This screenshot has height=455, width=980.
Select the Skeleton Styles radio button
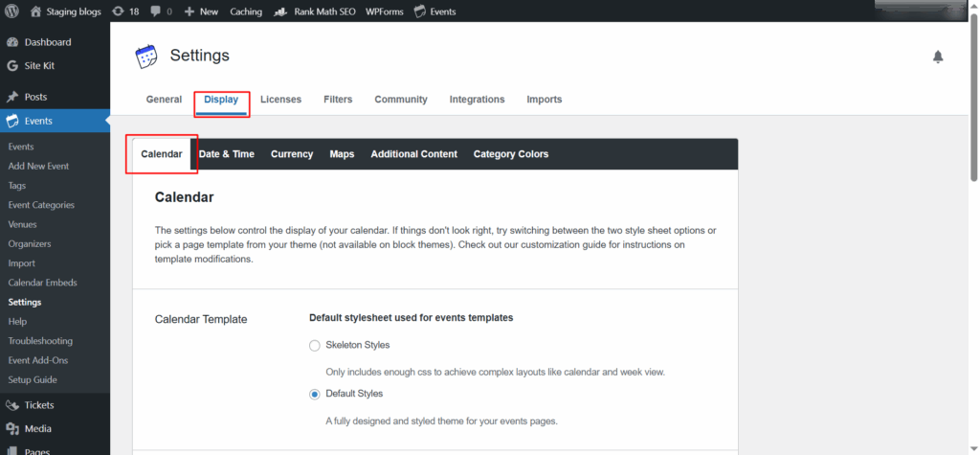(315, 346)
